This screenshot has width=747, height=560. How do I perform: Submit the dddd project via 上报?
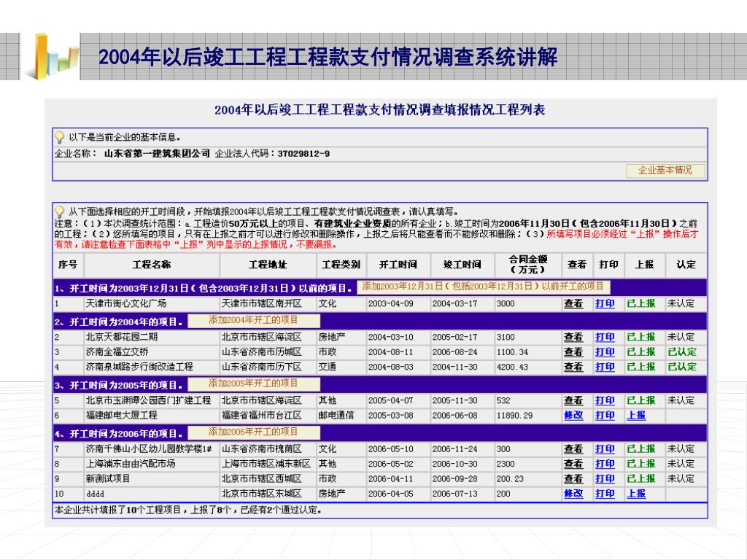pyautogui.click(x=636, y=494)
